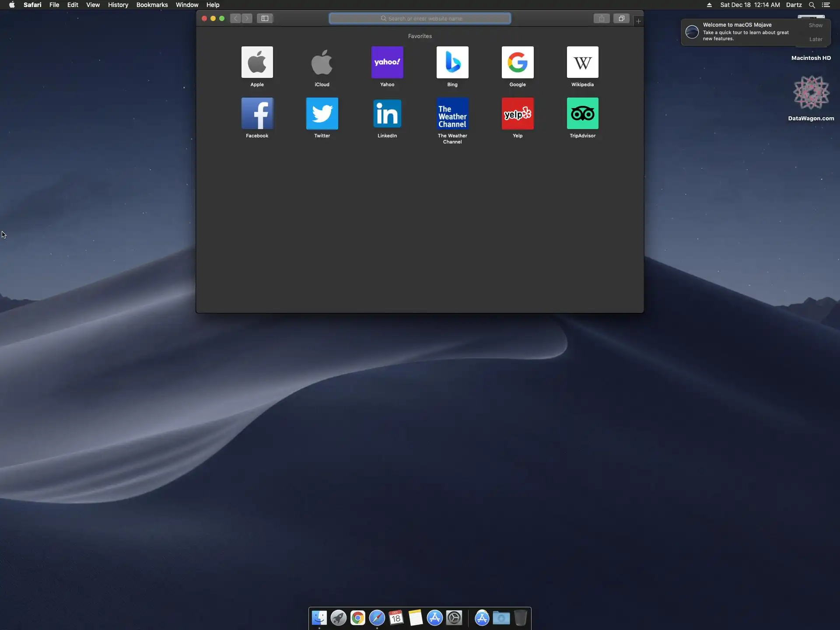Focus the search or website address field
This screenshot has width=840, height=630.
tap(420, 18)
